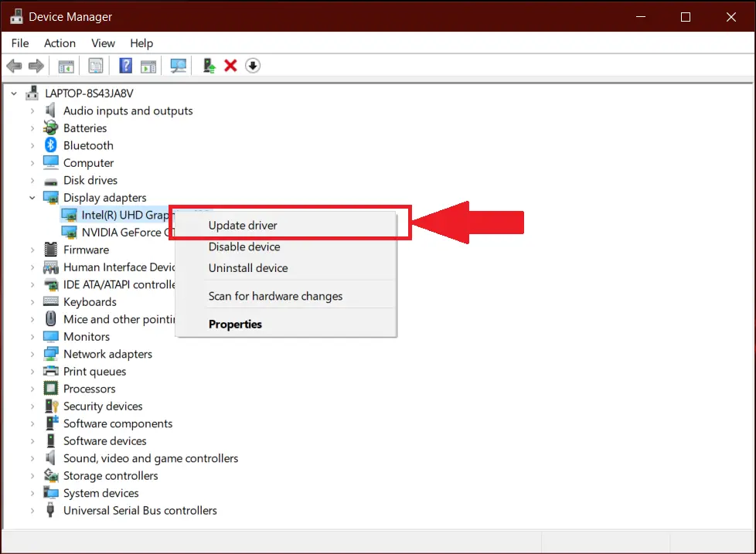756x554 pixels.
Task: Expand the Universal Serial Bus controllers node
Action: click(x=32, y=511)
